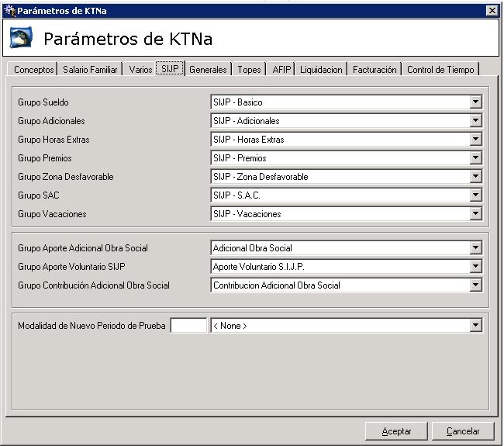Switch to the Topes tab
The width and height of the screenshot is (504, 446).
pyautogui.click(x=249, y=70)
